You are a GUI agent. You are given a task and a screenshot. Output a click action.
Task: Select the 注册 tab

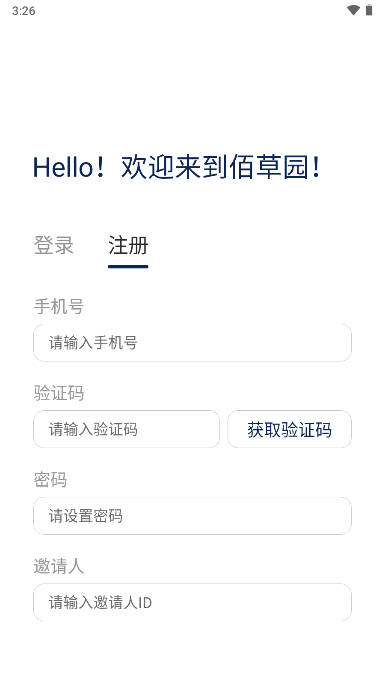(x=128, y=245)
